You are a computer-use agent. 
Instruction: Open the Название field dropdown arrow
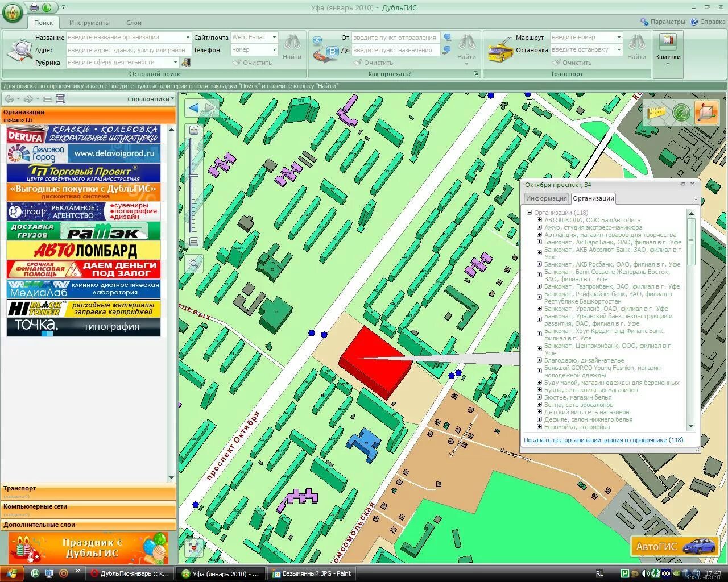pos(188,37)
